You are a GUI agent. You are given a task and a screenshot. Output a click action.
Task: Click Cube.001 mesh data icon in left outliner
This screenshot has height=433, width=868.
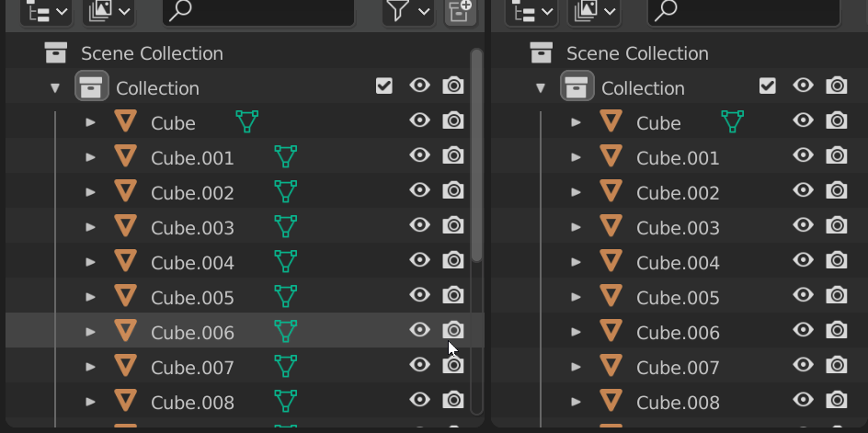point(286,156)
